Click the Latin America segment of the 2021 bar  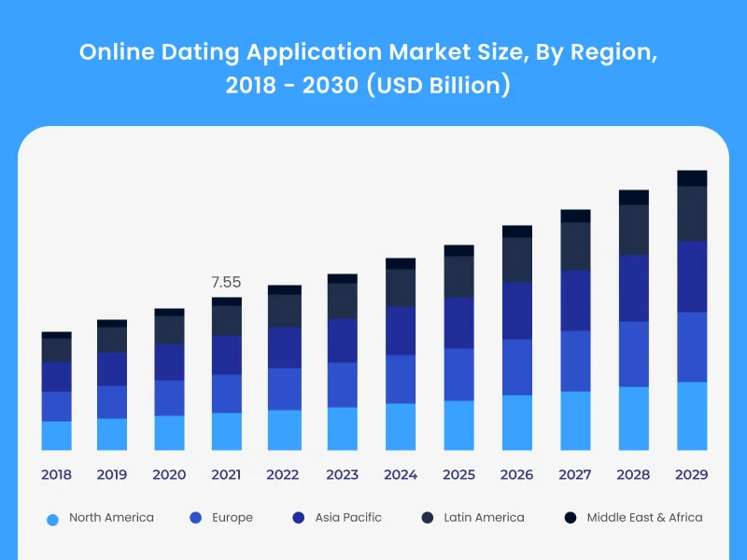pos(227,320)
